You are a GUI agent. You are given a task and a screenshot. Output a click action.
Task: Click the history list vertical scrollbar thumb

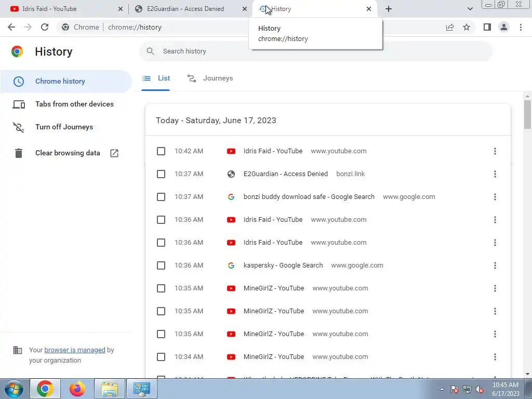(527, 115)
